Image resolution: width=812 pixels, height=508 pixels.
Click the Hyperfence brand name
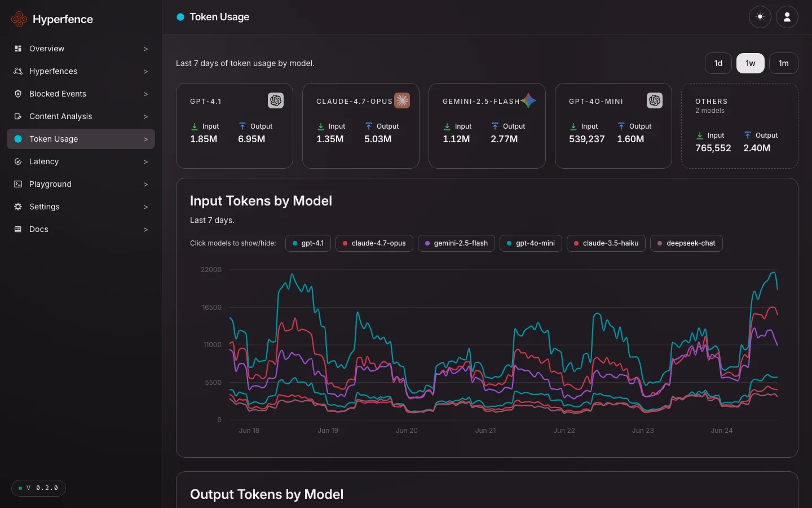(x=63, y=19)
